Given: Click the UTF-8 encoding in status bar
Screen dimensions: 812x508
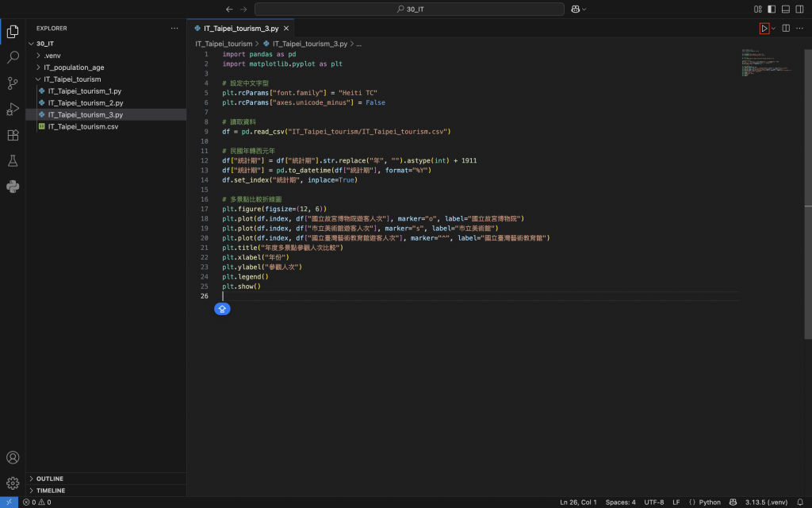Looking at the screenshot, I should coord(654,502).
